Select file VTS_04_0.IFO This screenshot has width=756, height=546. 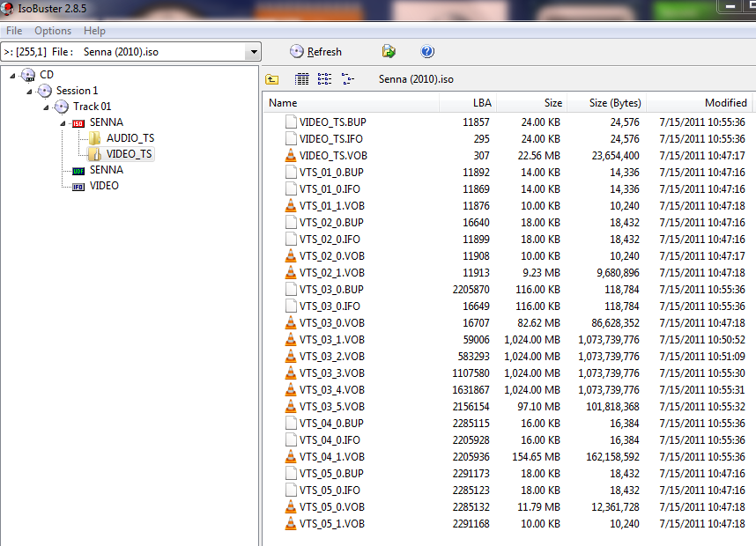(330, 439)
